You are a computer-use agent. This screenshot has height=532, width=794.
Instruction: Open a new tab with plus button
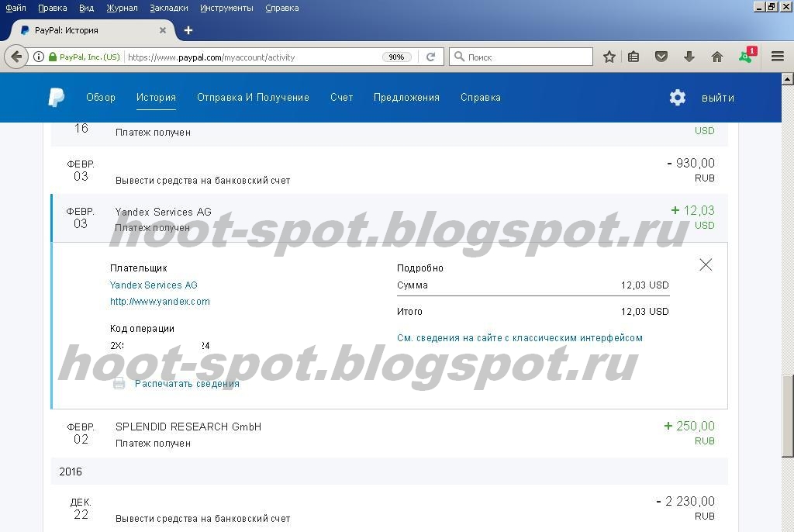coord(188,30)
